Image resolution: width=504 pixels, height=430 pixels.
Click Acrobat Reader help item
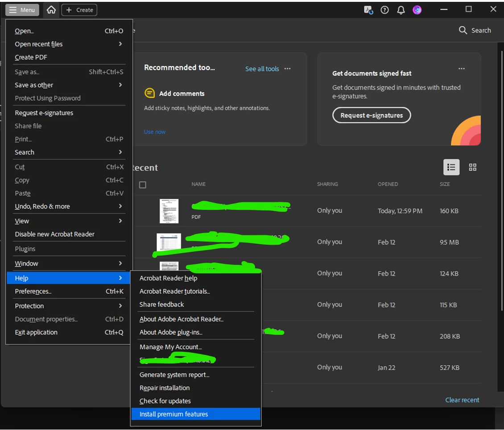[196, 278]
